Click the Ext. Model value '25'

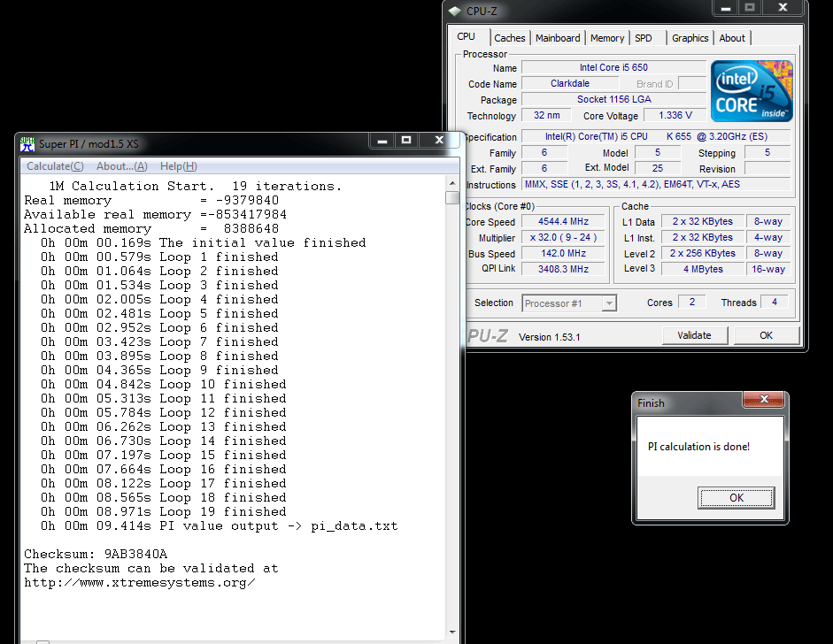[x=658, y=168]
